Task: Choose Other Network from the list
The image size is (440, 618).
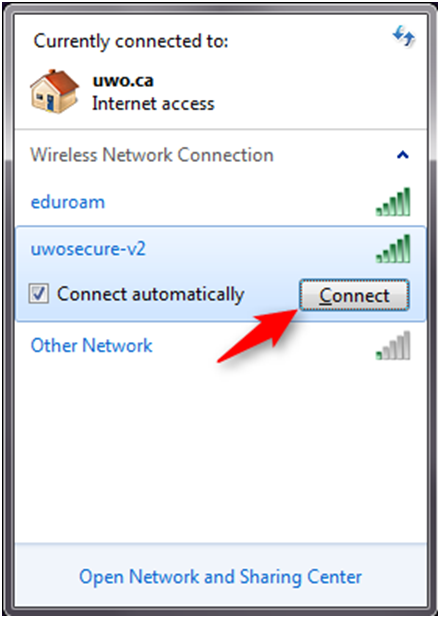Action: (x=220, y=346)
